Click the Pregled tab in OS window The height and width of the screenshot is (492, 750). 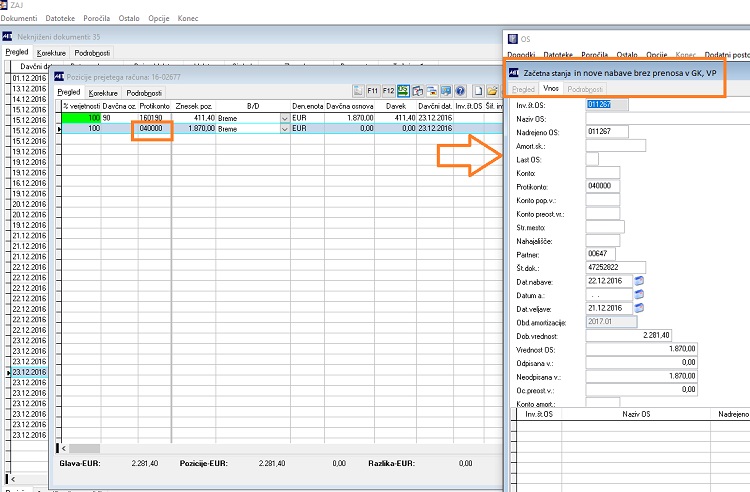coord(523,89)
